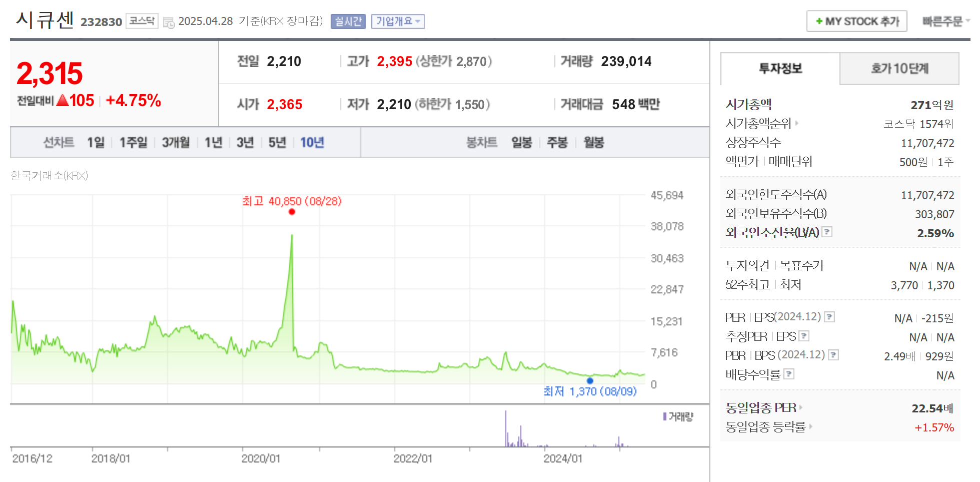Show the 주봉 candlestick chart
The image size is (980, 482).
pos(557,143)
